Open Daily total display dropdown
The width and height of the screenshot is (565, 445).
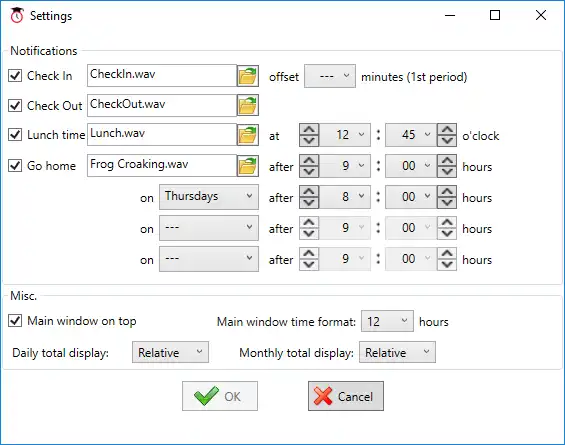point(170,352)
